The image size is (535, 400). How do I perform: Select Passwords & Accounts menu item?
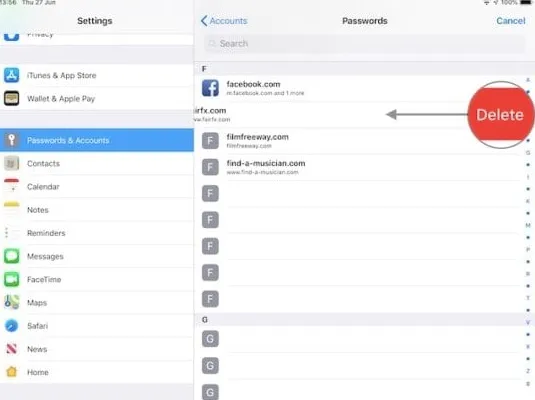pos(97,140)
